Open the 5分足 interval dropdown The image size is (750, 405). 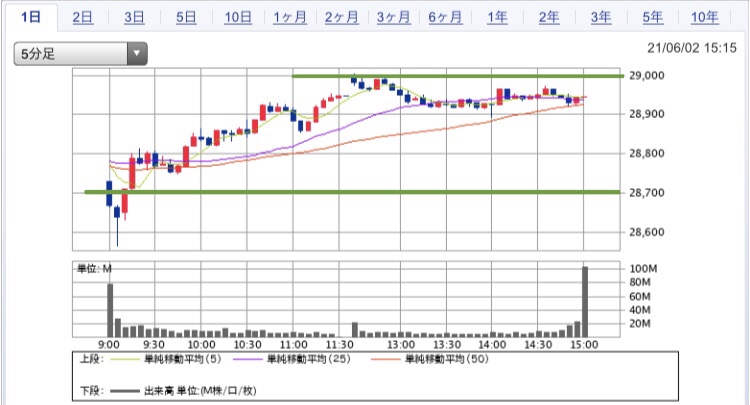coord(80,54)
